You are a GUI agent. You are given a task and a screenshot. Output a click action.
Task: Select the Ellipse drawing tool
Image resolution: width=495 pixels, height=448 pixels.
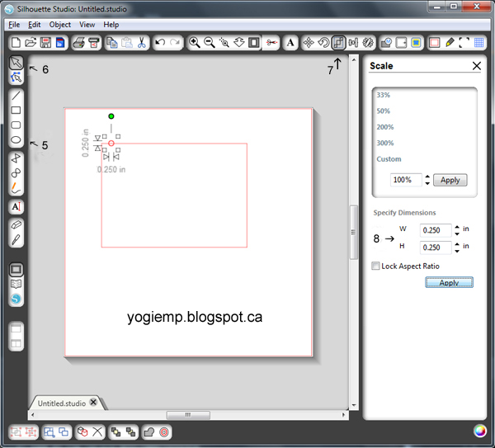click(x=16, y=140)
